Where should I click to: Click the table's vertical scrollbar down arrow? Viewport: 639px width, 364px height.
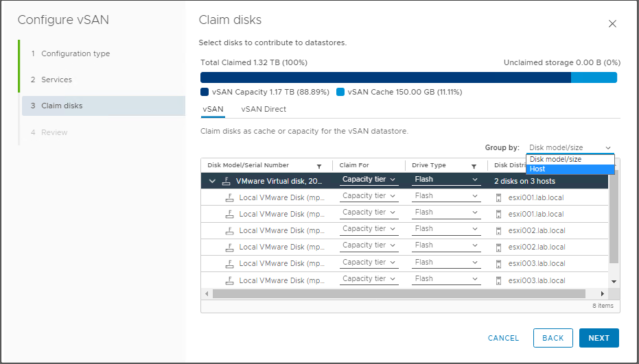pos(614,282)
